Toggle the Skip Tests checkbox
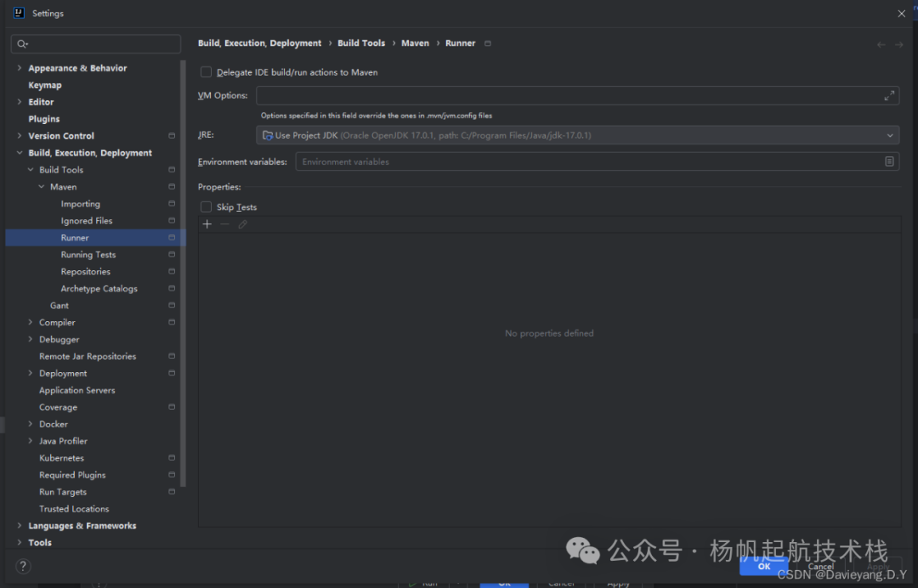Screen dimensions: 918x588 (x=206, y=207)
